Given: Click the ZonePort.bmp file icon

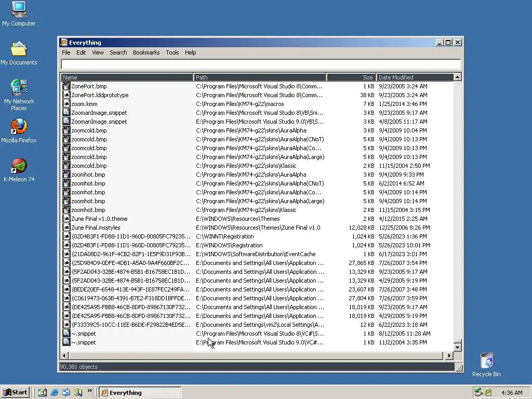Looking at the screenshot, I should tap(66, 86).
